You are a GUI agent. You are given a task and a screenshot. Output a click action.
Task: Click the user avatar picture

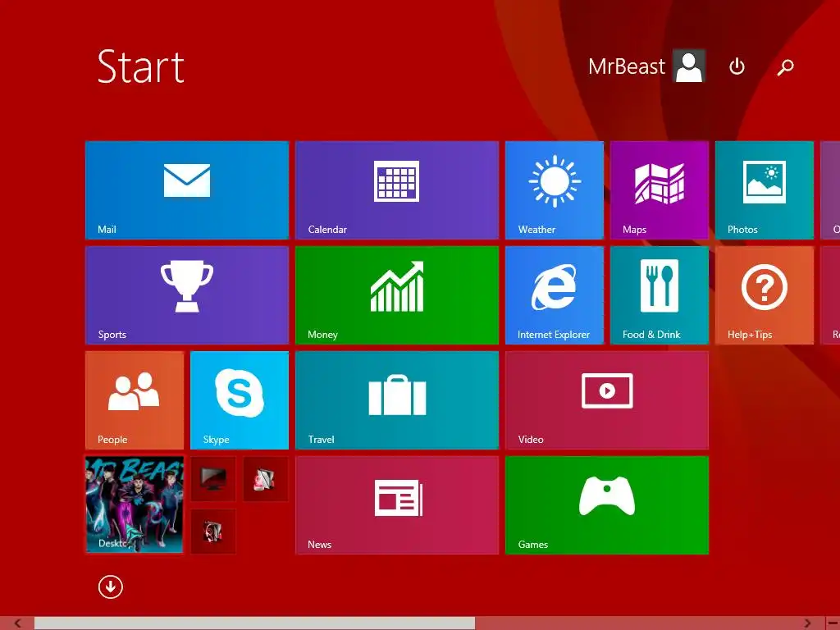pyautogui.click(x=689, y=66)
